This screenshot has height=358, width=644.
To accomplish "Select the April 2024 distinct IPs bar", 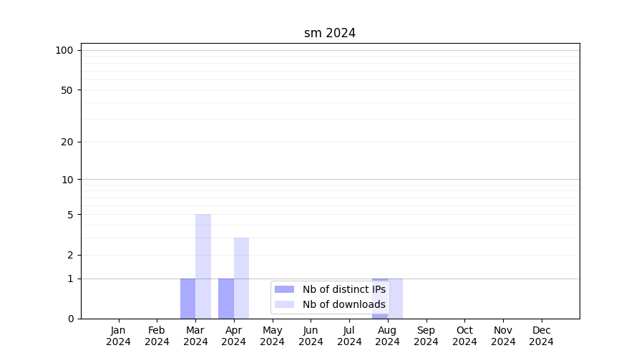I will (x=226, y=298).
